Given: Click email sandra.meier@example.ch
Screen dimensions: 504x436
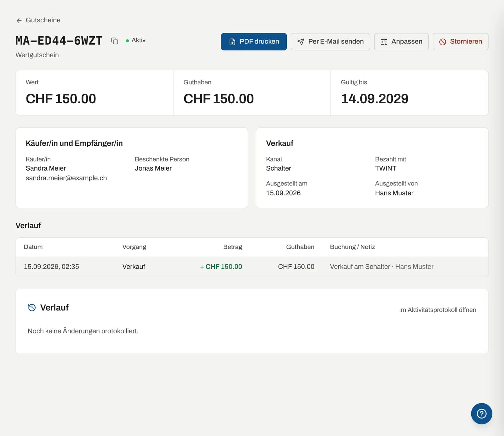Looking at the screenshot, I should coord(66,178).
